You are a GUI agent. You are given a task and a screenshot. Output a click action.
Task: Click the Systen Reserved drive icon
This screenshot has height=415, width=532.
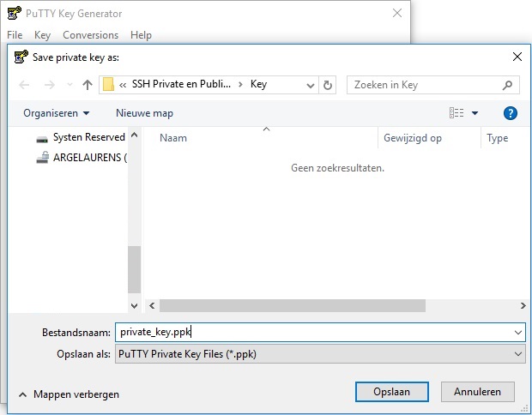[x=42, y=139]
